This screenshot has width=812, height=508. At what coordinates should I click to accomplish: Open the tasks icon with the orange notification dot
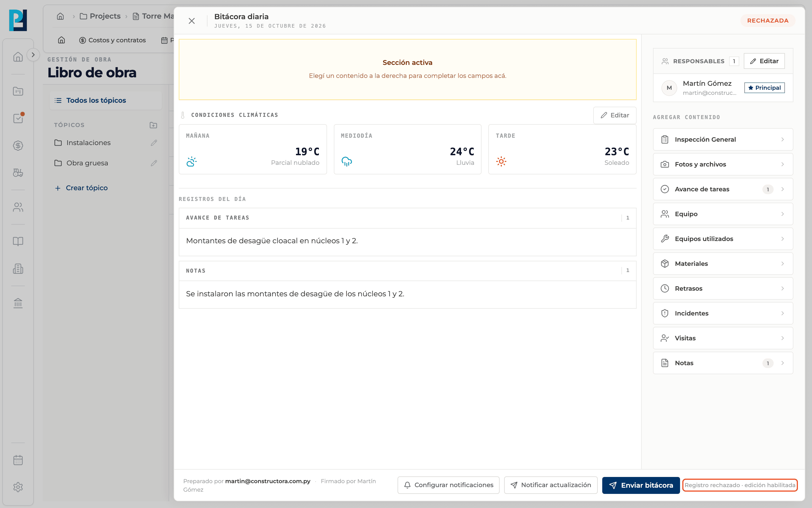tap(18, 118)
